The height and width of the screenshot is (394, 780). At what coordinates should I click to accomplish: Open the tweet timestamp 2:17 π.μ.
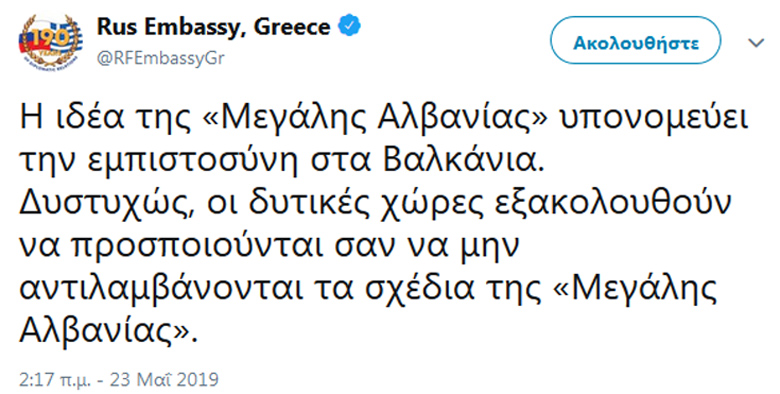(x=55, y=379)
